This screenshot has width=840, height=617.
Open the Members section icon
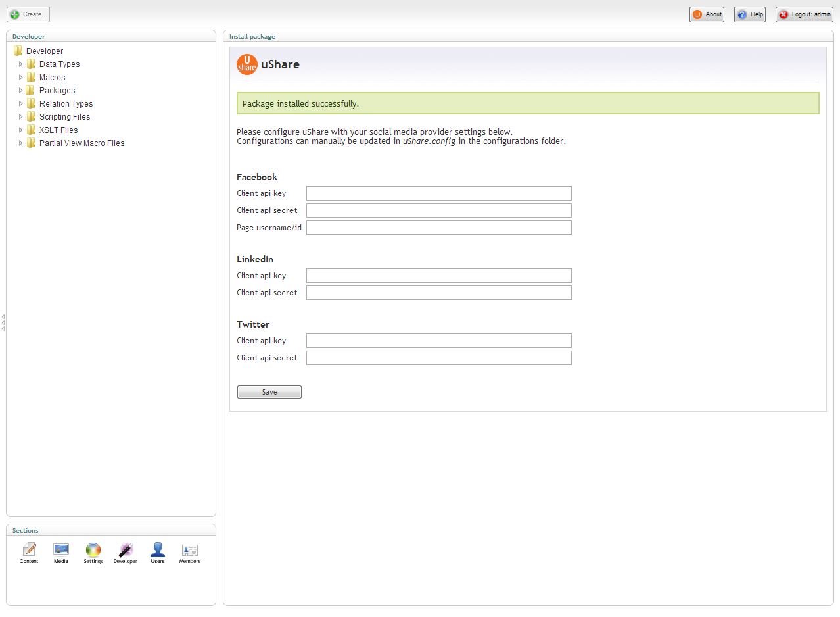tap(190, 549)
